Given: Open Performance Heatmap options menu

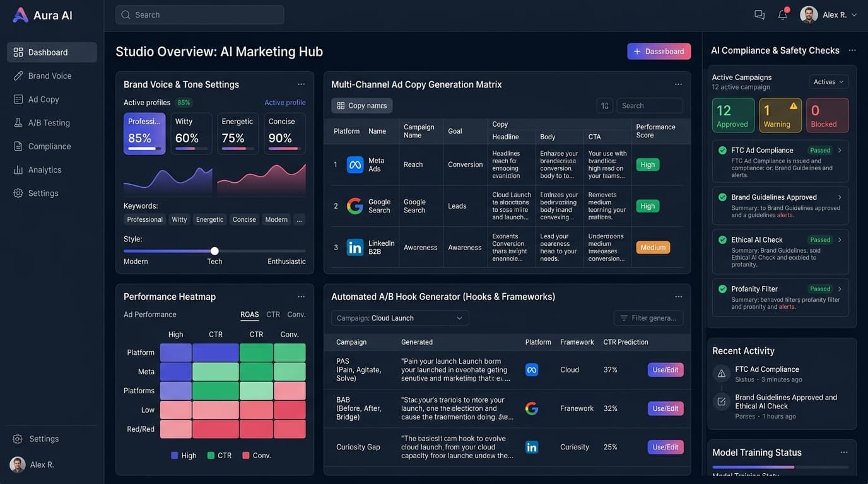Looking at the screenshot, I should point(301,297).
